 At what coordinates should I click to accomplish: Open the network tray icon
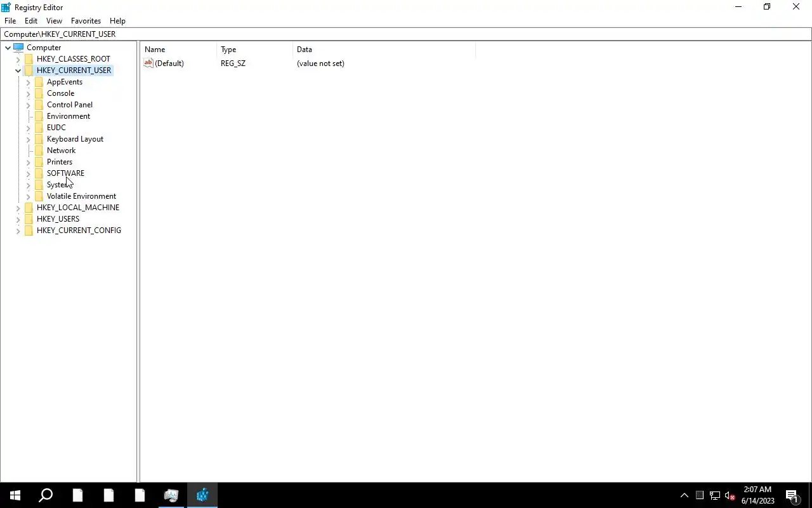[714, 495]
